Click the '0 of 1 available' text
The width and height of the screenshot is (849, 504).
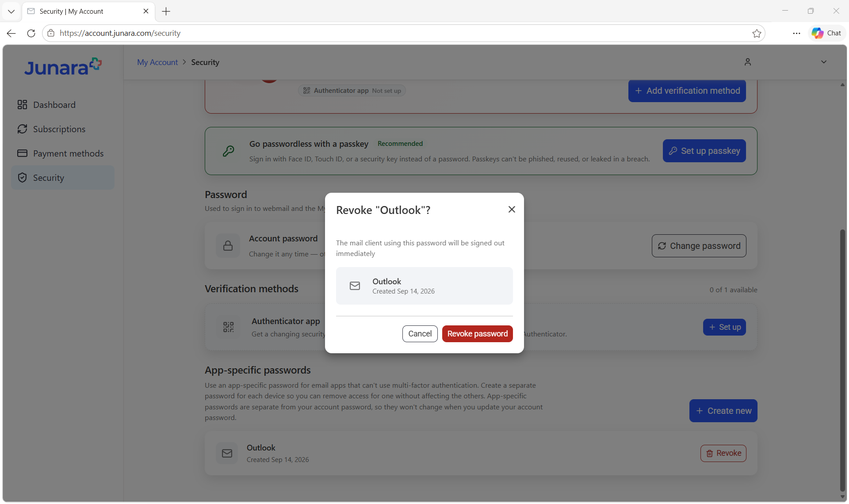coord(734,290)
